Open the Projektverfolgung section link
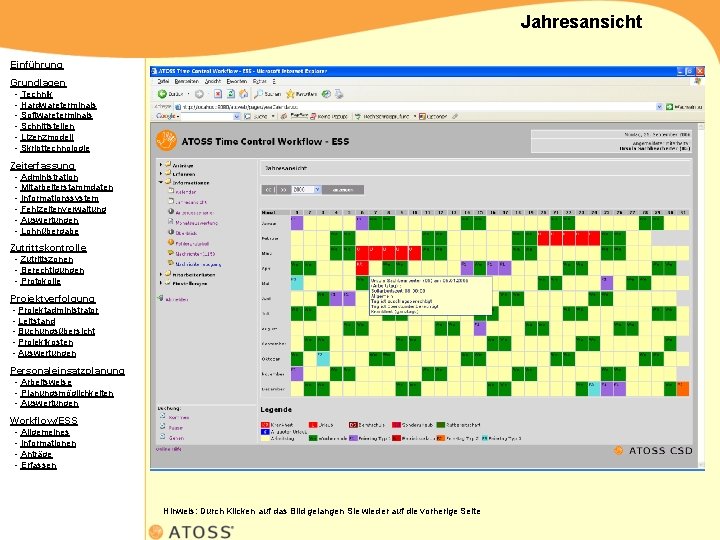Image resolution: width=720 pixels, height=540 pixels. coord(53,299)
